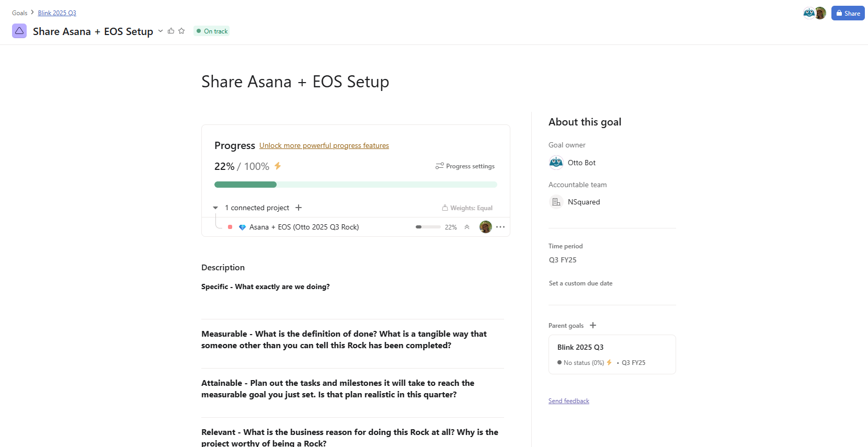
Task: Go to Goals breadcrumb
Action: coord(20,13)
